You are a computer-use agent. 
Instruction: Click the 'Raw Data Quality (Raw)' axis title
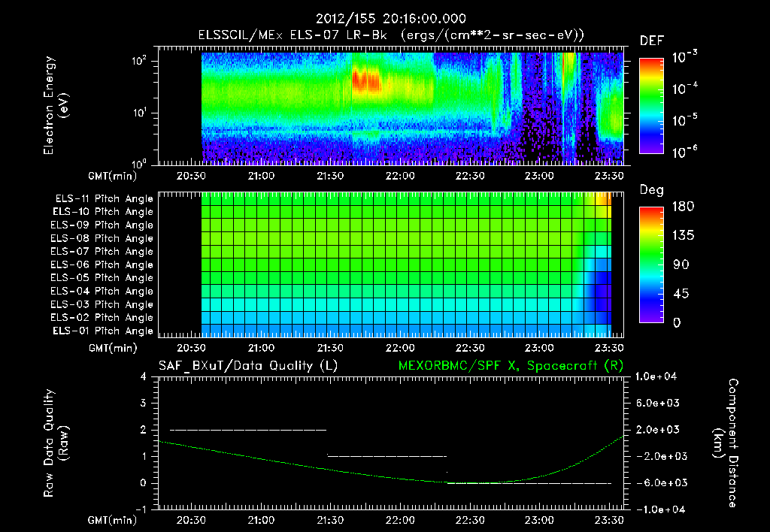[x=56, y=443]
